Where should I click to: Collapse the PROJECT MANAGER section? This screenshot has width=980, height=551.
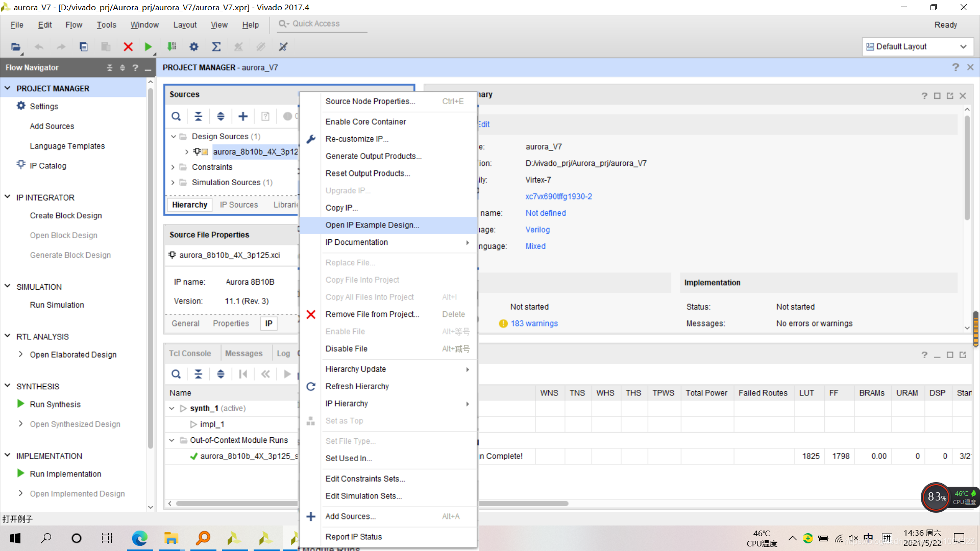pos(8,88)
